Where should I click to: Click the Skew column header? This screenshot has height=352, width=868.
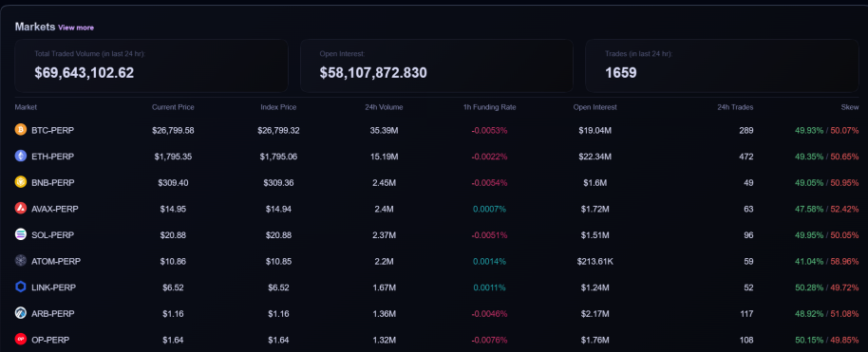[x=852, y=107]
